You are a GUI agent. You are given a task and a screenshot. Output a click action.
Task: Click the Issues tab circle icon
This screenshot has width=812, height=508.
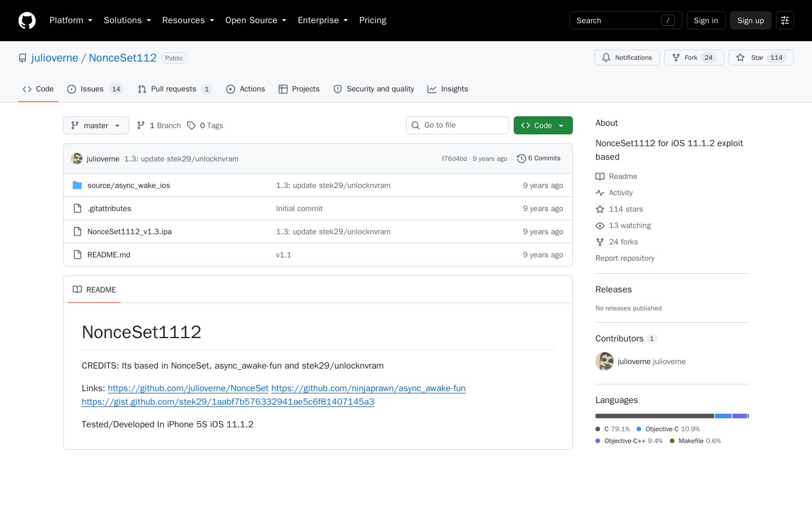pos(72,89)
